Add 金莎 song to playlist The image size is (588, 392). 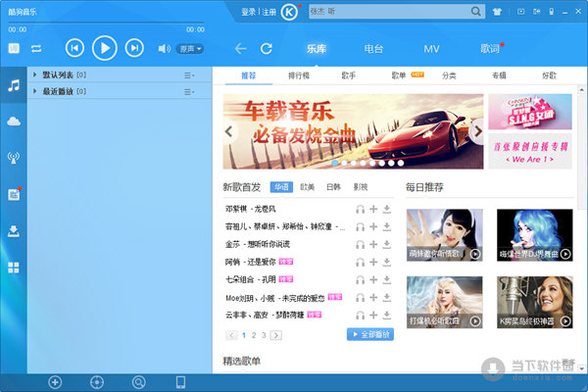373,244
